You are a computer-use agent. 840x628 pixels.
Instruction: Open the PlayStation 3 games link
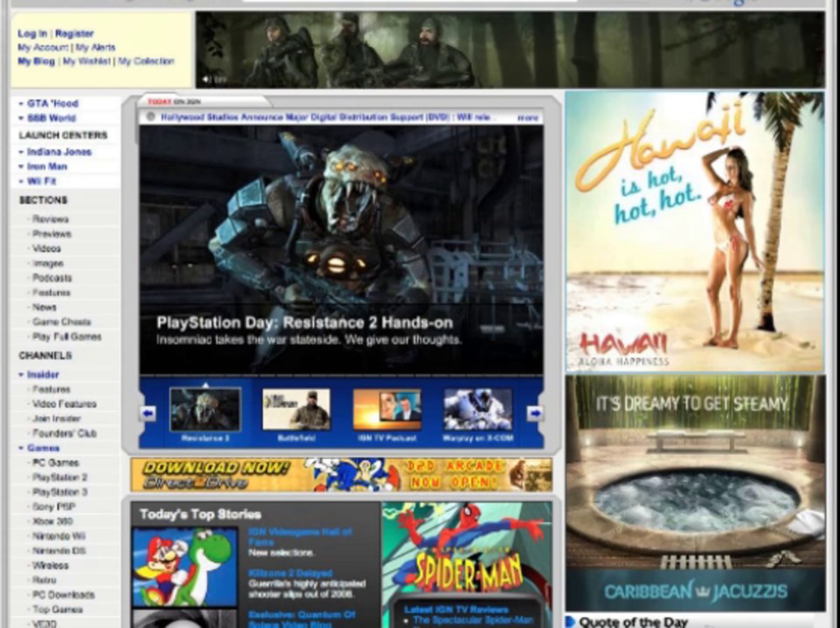[x=60, y=492]
